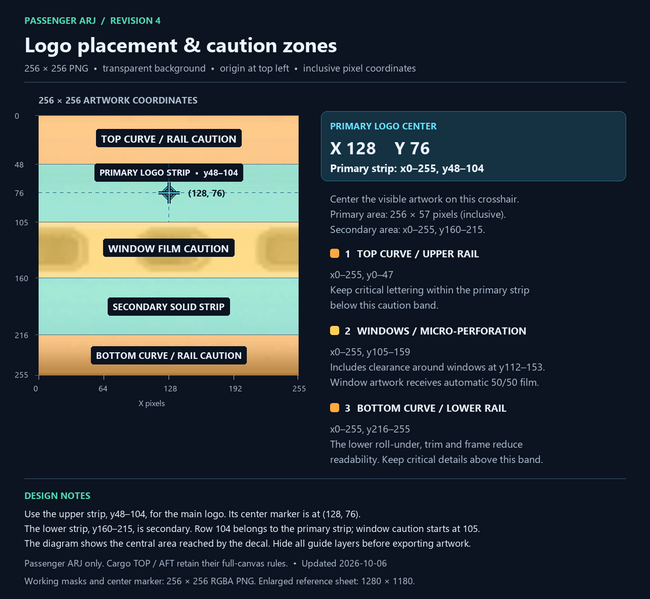Click the BOTTOM CURVE / RAIL CAUTION diagram label
This screenshot has height=599, width=650.
point(169,356)
